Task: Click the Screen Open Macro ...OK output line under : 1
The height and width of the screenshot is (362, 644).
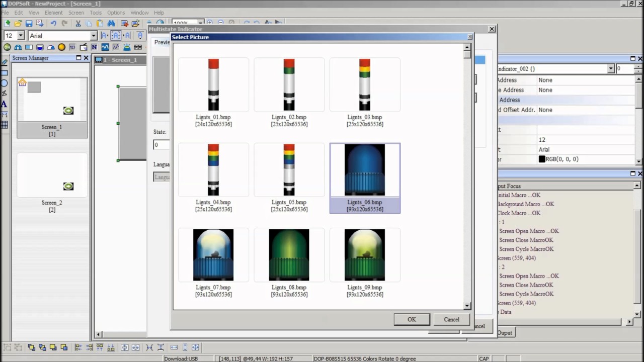Action: (x=529, y=231)
